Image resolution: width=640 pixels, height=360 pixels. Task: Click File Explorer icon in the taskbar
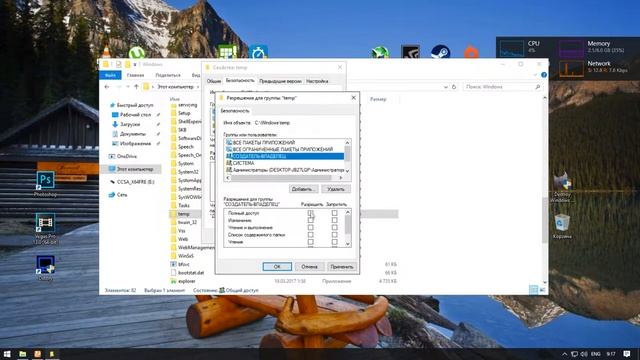coord(22,354)
